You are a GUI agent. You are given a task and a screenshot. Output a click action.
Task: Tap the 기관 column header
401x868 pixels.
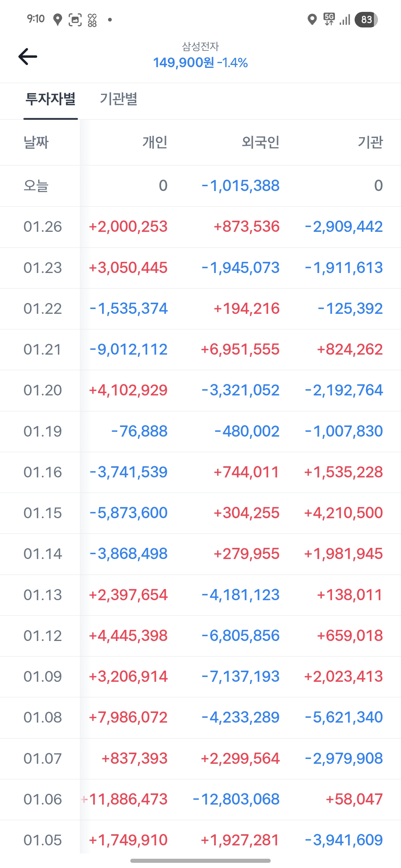pos(370,142)
